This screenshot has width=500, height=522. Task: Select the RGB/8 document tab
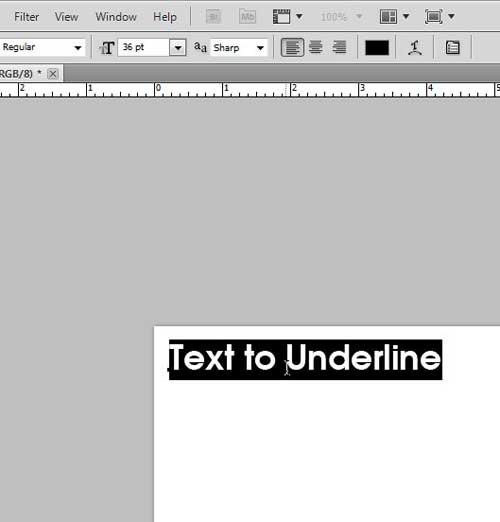coord(31,73)
